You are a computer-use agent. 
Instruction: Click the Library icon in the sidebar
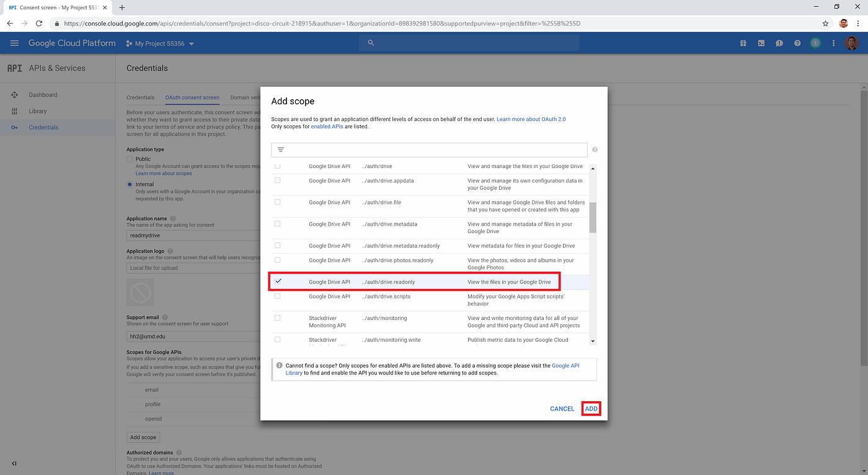[x=14, y=111]
